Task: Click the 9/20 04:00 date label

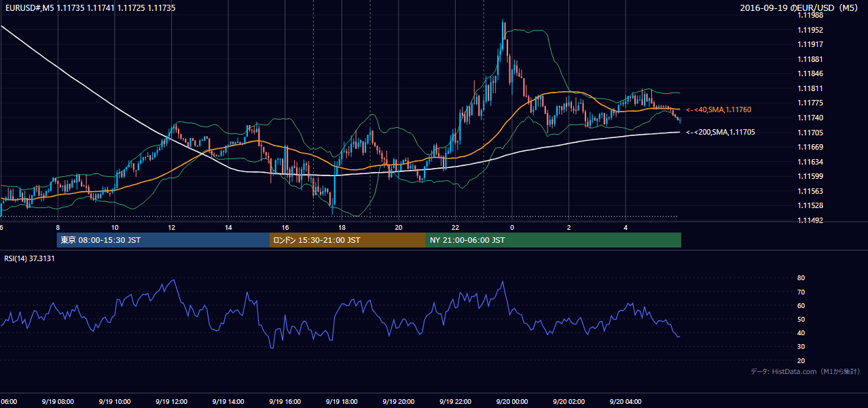Action: pyautogui.click(x=626, y=401)
